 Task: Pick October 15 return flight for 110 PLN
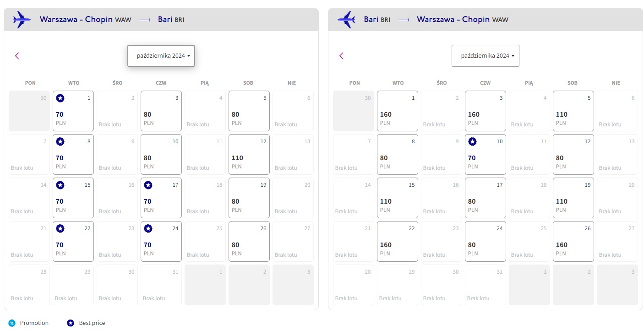pos(398,198)
